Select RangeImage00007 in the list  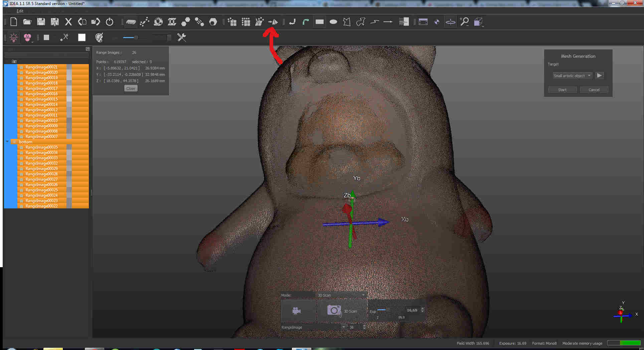41,137
